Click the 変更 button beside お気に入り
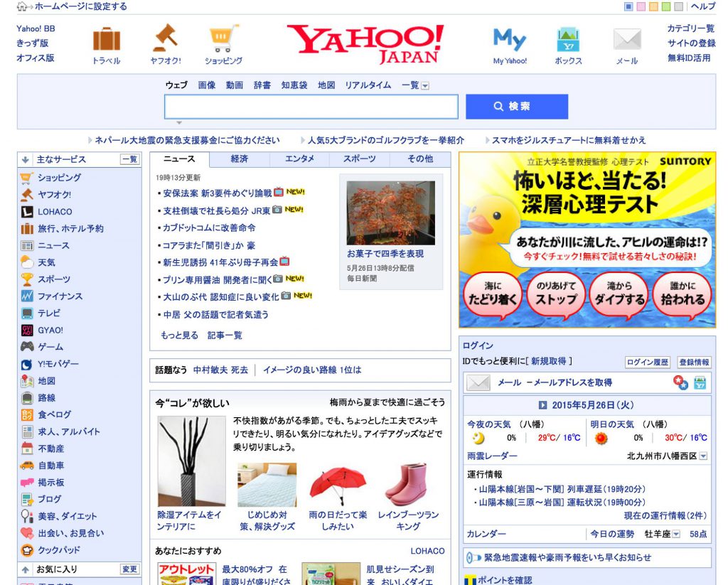This screenshot has width=728, height=585. [130, 569]
